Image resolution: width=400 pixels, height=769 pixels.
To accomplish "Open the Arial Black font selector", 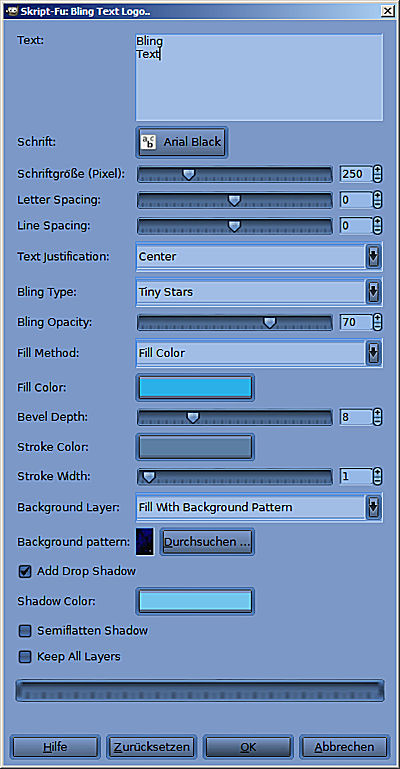I will [182, 143].
